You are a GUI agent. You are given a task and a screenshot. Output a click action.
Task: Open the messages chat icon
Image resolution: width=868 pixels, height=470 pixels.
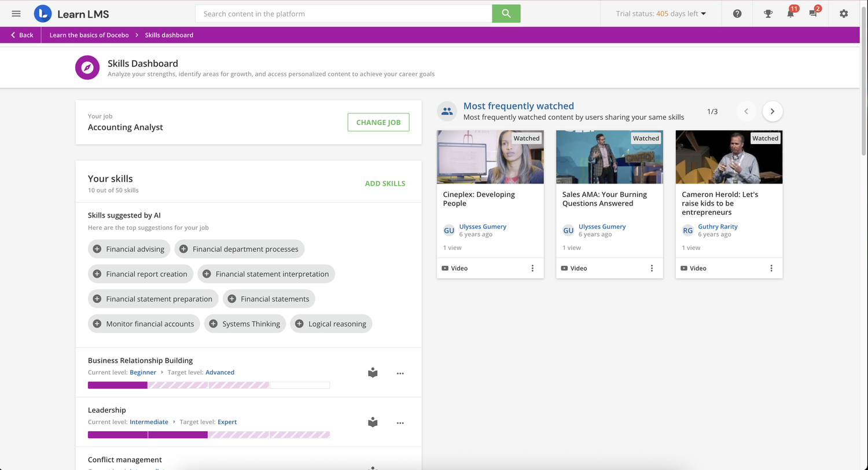pos(814,13)
